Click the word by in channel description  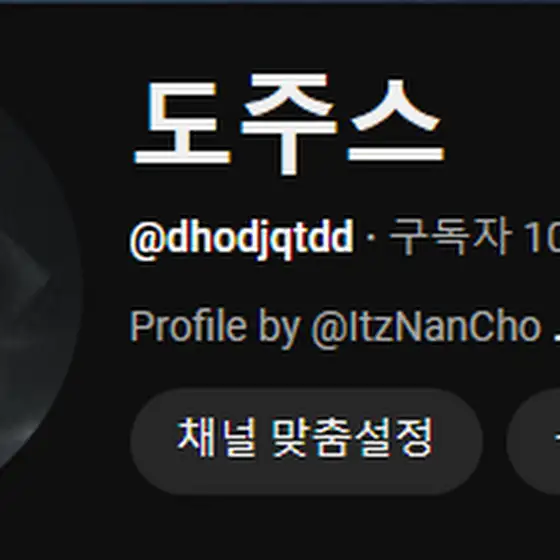coord(279,328)
